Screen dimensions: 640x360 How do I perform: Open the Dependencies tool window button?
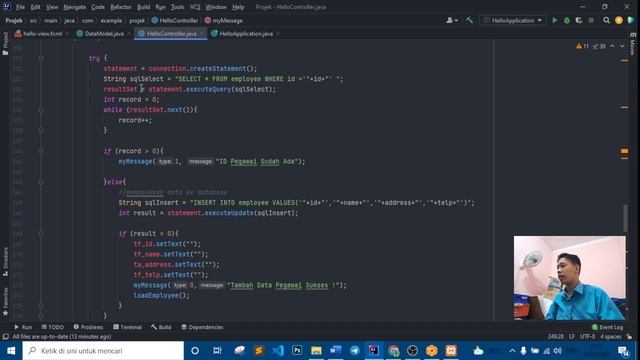coord(202,327)
